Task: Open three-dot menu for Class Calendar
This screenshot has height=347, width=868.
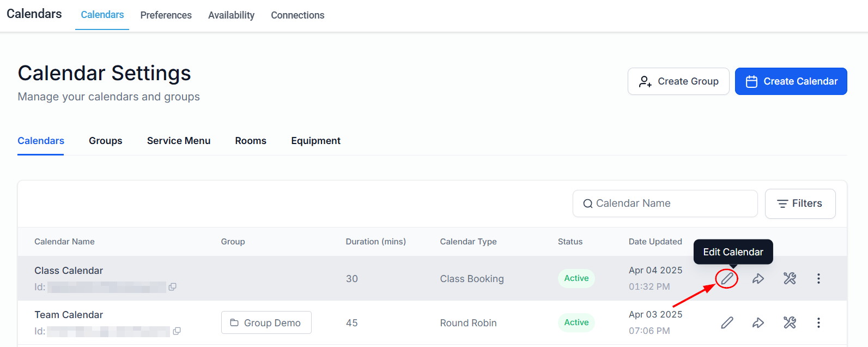Action: pyautogui.click(x=818, y=279)
